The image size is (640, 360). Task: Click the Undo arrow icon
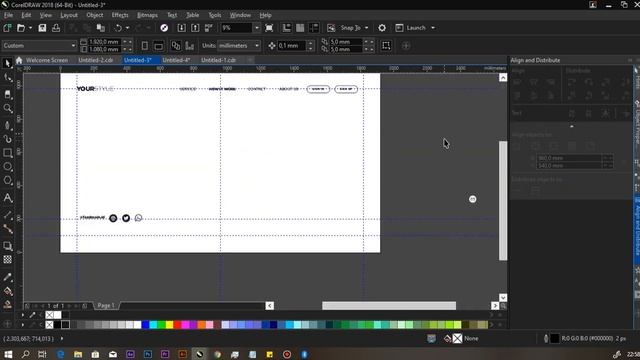[118, 28]
